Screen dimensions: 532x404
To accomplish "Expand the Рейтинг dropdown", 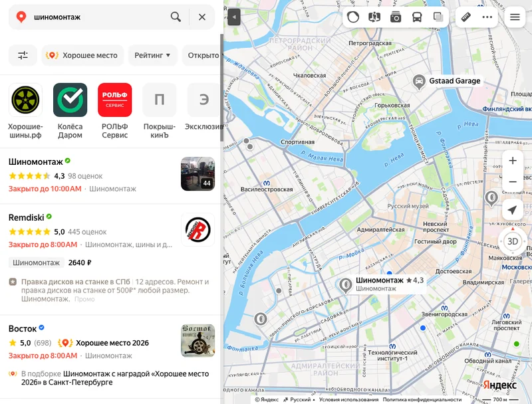I will [x=153, y=55].
